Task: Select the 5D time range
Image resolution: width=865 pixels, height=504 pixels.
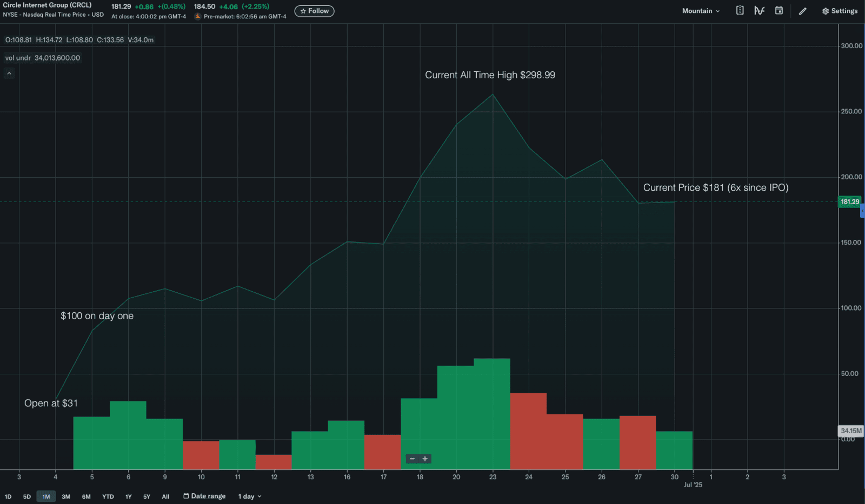Action: click(x=27, y=496)
